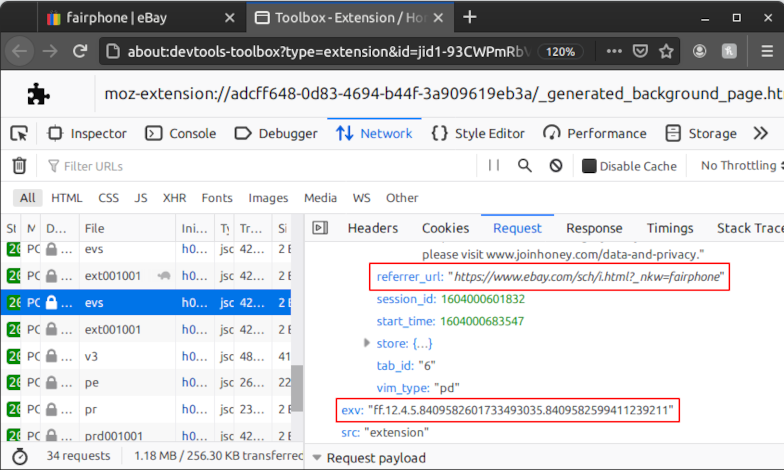Open performance analysis stopwatch icon
The image size is (784, 470).
(x=20, y=456)
